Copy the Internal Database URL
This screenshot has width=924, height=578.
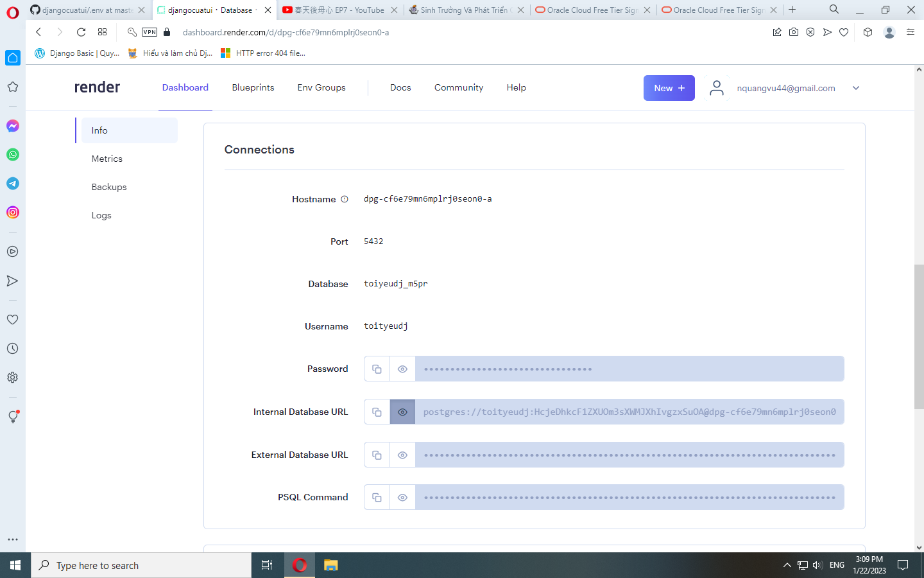[x=377, y=412]
